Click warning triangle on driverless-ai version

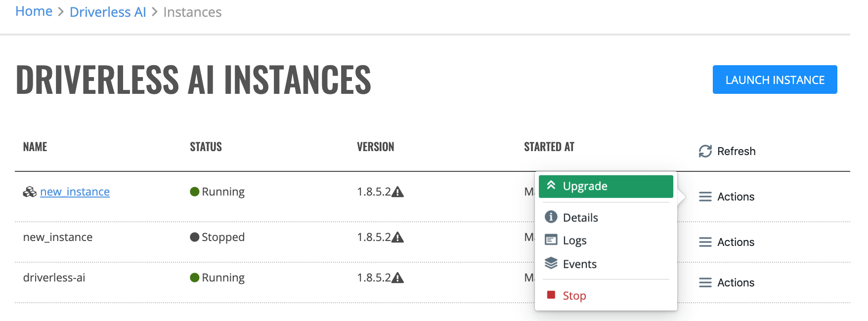[398, 278]
